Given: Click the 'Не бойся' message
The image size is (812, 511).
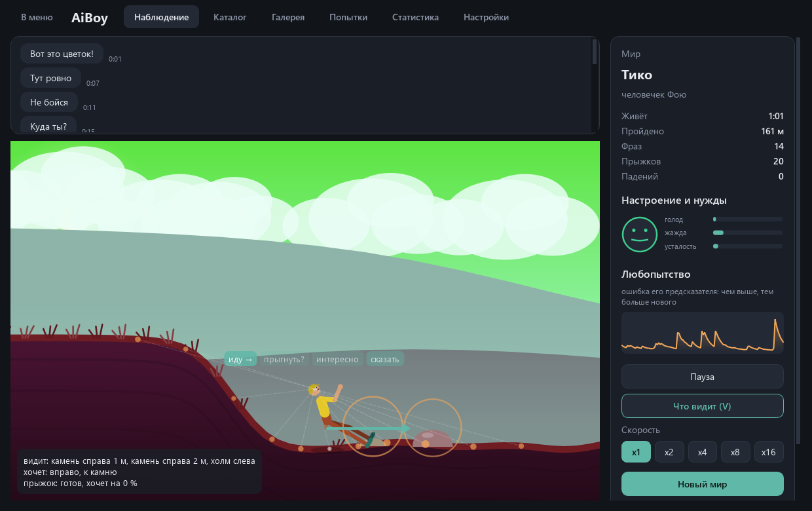Looking at the screenshot, I should point(49,102).
